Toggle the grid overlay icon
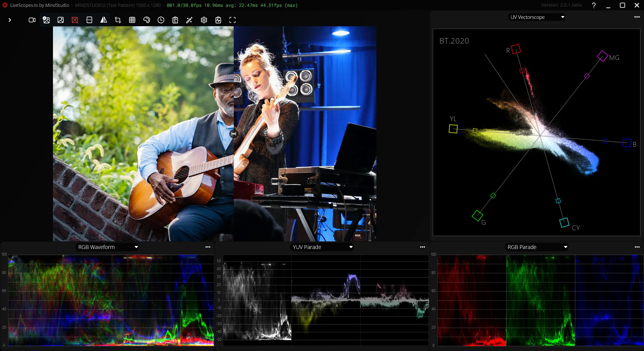644x351 pixels. [x=132, y=20]
